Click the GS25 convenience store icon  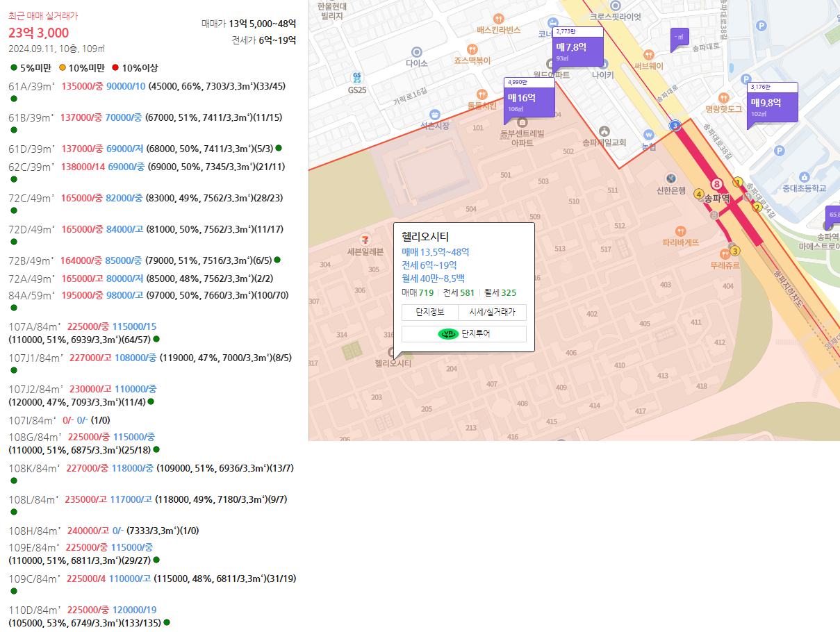pos(357,77)
